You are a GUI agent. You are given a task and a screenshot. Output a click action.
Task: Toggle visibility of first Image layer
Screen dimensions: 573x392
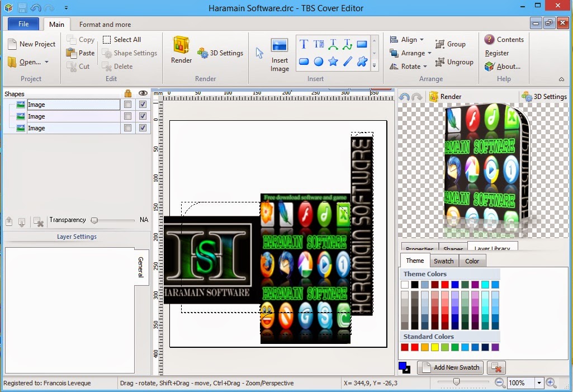click(x=143, y=105)
